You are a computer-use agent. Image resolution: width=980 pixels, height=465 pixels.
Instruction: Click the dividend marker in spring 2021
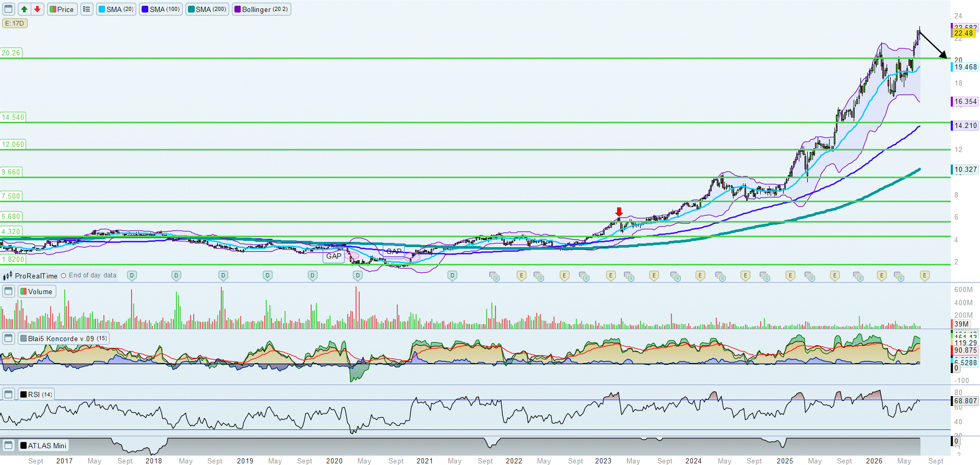click(453, 275)
